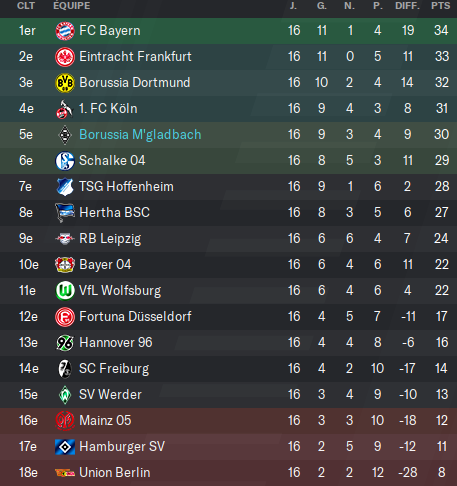The width and height of the screenshot is (457, 486).
Task: Click the 1. FC Köln goat crest
Action: click(x=65, y=109)
